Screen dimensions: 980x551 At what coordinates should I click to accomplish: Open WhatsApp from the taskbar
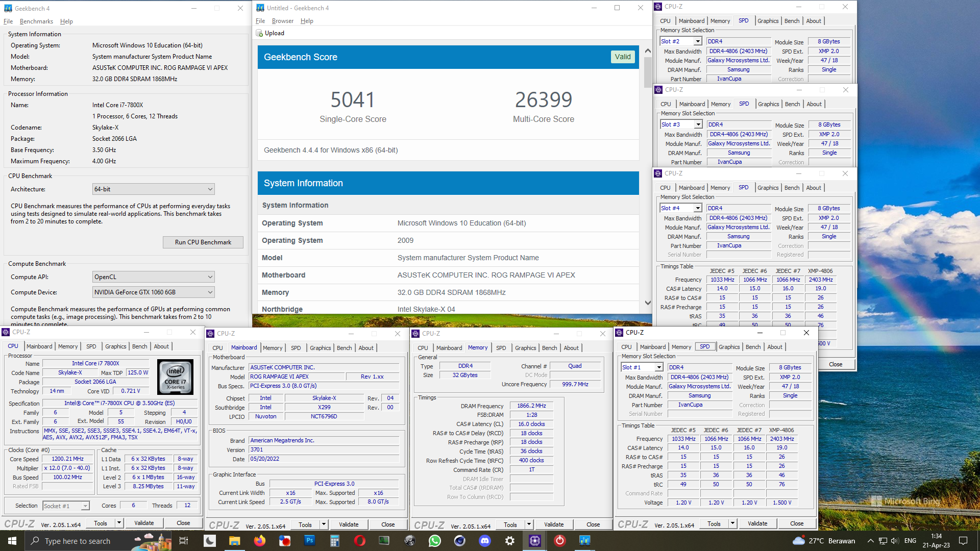point(434,541)
